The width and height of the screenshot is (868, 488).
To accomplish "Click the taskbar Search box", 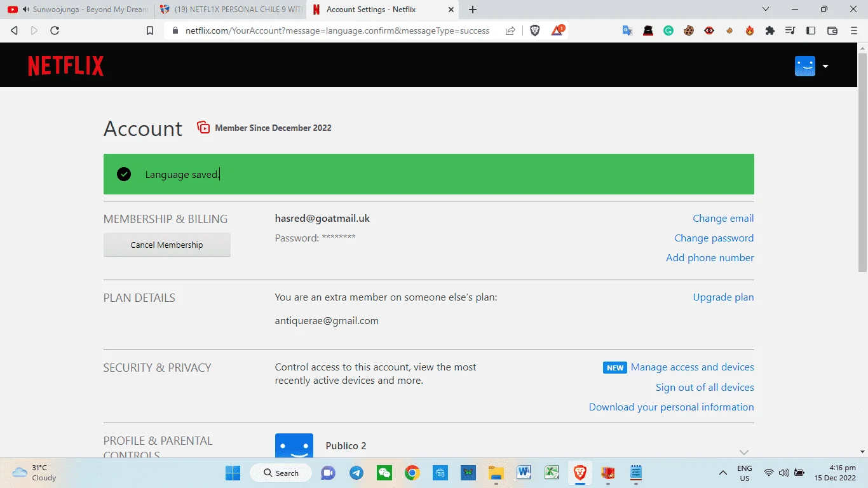I will (280, 473).
